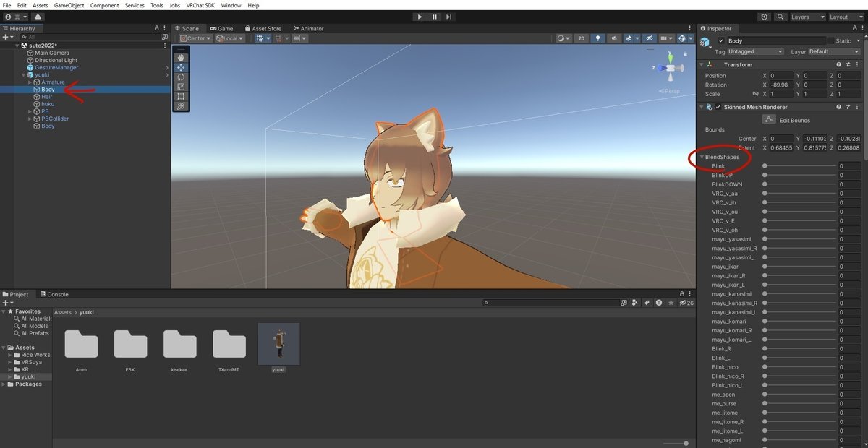Collapse the BlendShapes foldout
This screenshot has height=448, width=868.
coord(702,157)
